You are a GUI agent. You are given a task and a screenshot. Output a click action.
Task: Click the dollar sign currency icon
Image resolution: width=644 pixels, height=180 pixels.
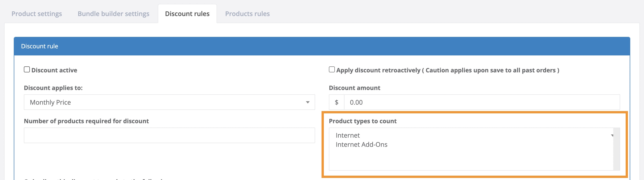336,102
